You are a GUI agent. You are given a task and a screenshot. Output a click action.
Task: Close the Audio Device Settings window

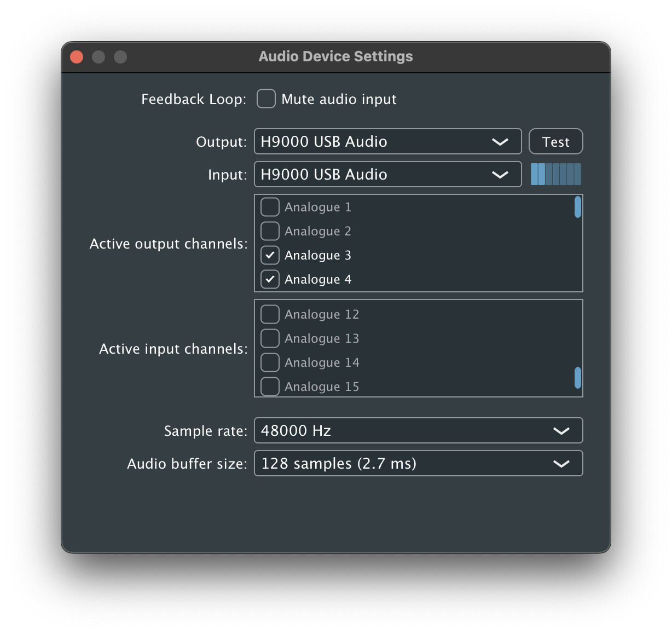(77, 57)
